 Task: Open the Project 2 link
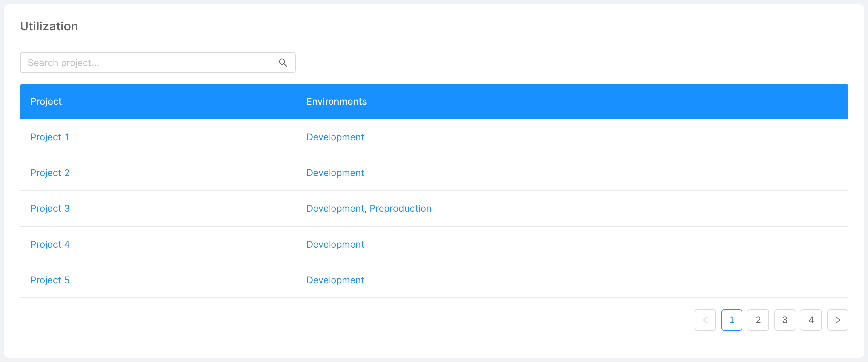tap(50, 173)
